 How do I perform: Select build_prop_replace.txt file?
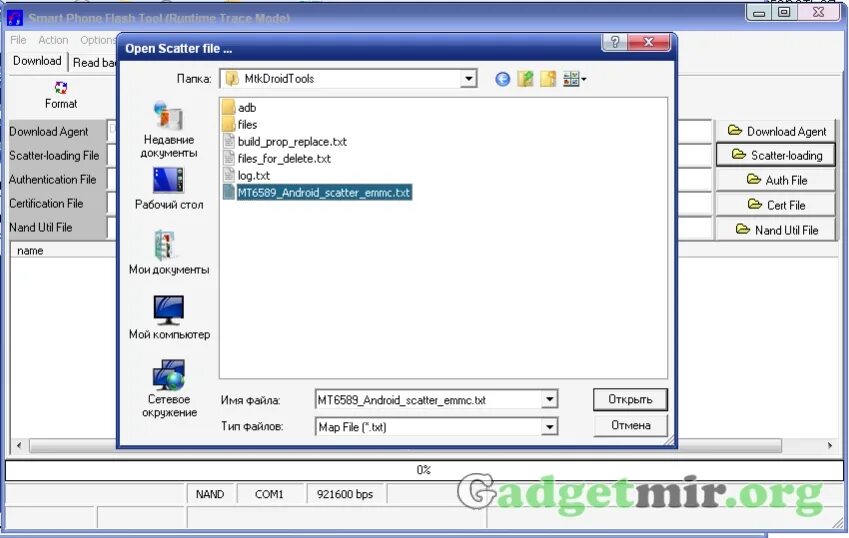pyautogui.click(x=285, y=142)
